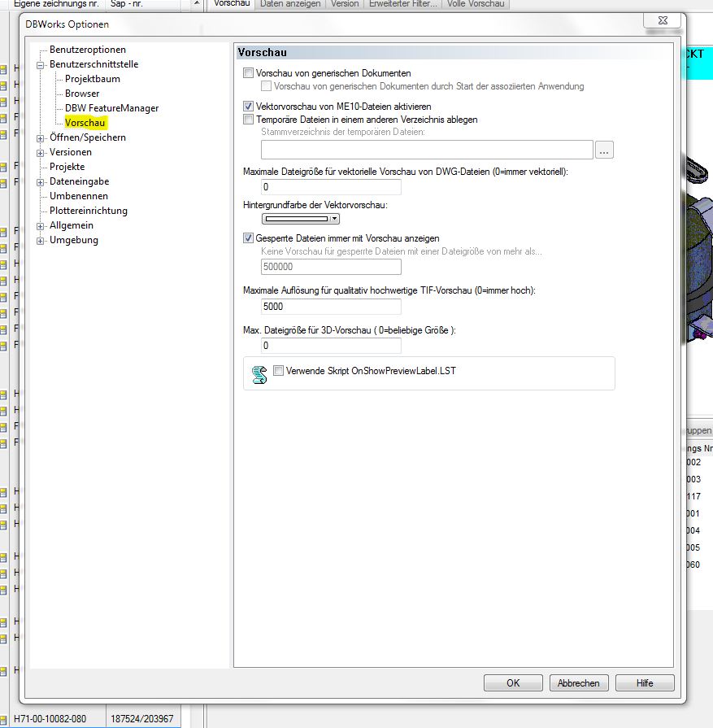Close the DBWorks Optionen dialog
713x728 pixels.
click(x=663, y=20)
